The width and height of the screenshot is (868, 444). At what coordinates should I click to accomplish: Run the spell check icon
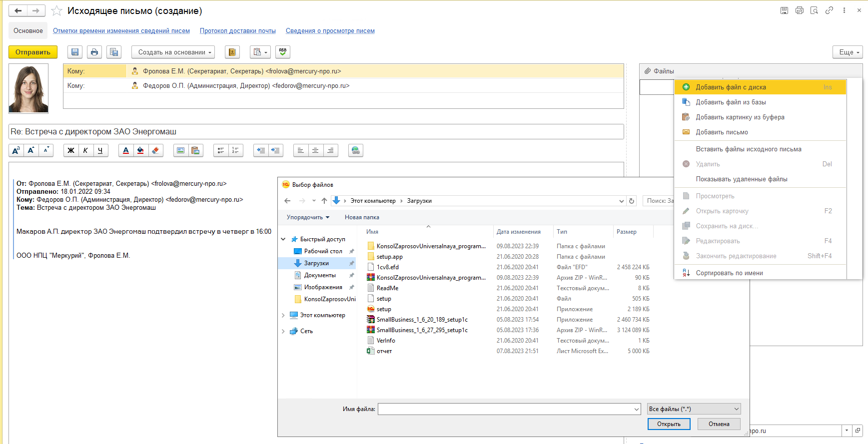tap(282, 52)
